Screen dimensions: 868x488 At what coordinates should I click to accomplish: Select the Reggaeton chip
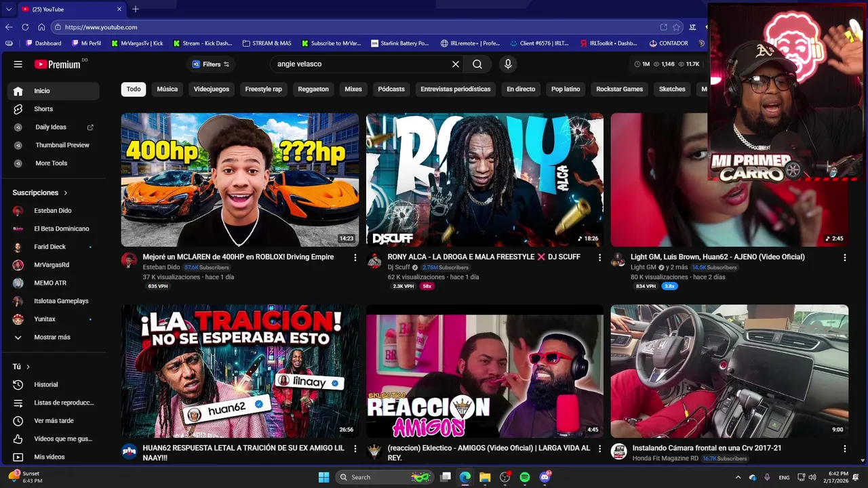(313, 89)
